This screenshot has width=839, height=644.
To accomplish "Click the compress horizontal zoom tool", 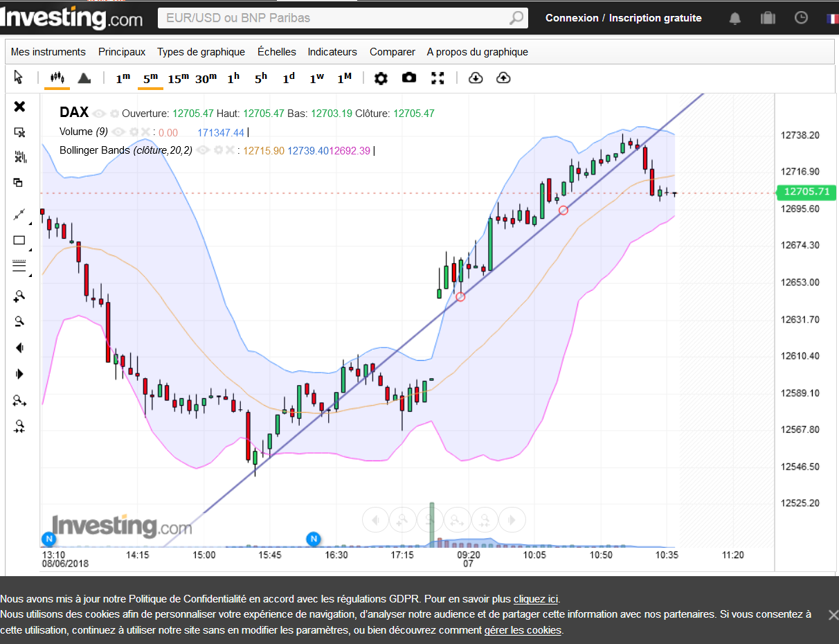I will pos(19,427).
